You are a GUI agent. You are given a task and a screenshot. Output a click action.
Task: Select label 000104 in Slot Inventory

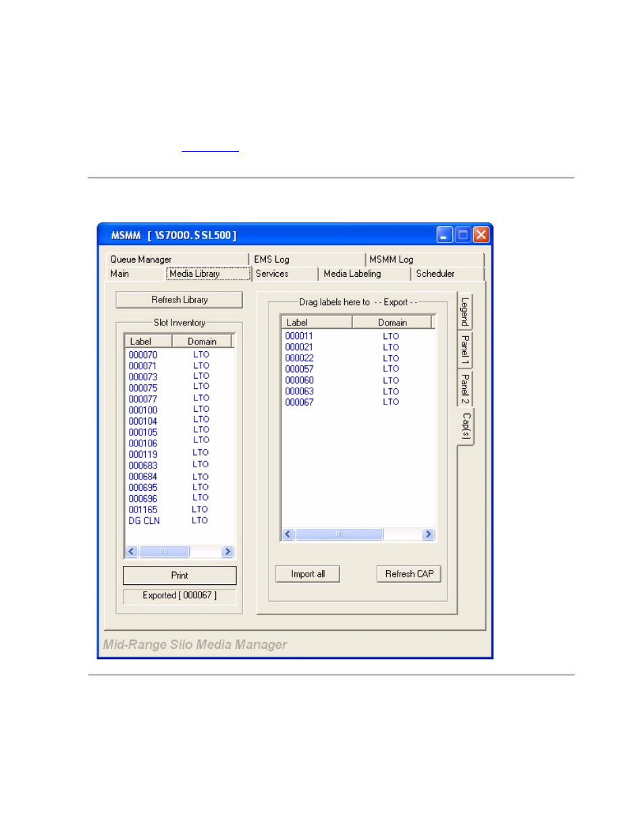tap(143, 421)
